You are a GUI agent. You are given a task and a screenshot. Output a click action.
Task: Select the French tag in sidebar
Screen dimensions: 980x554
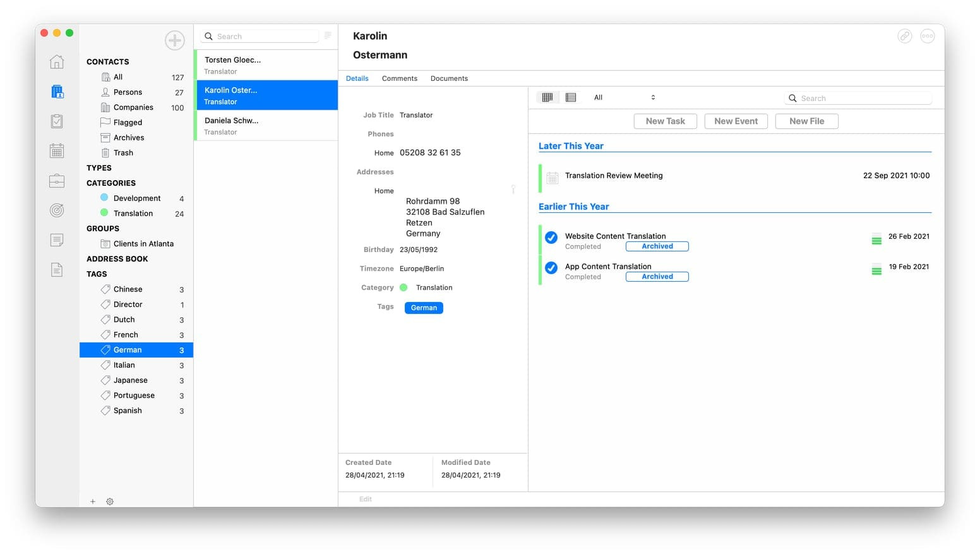click(136, 335)
